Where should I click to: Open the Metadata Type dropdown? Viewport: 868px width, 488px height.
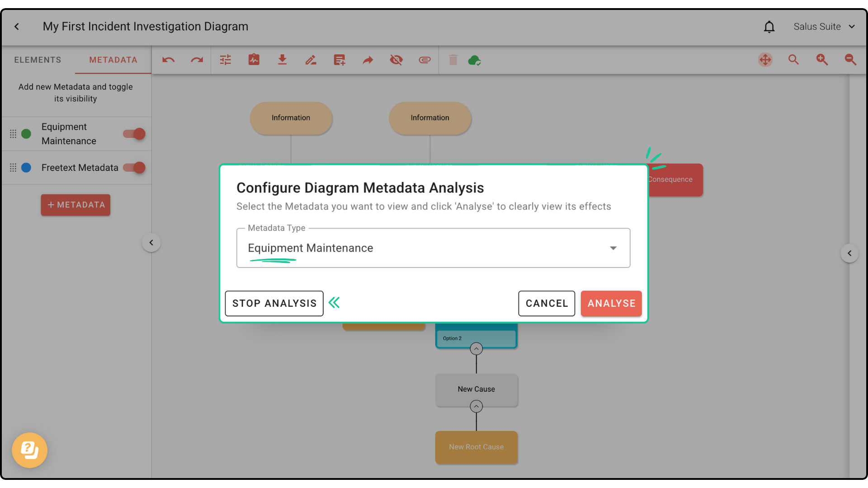[x=433, y=248]
